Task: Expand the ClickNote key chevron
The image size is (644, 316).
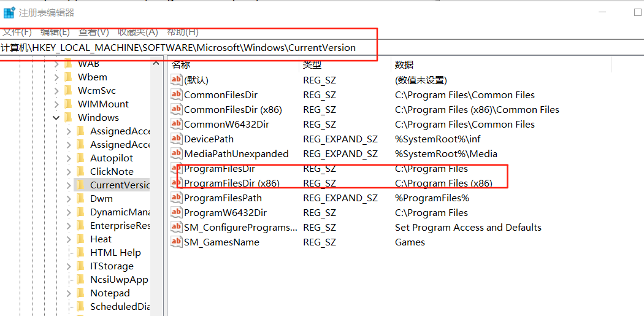Action: (x=69, y=172)
